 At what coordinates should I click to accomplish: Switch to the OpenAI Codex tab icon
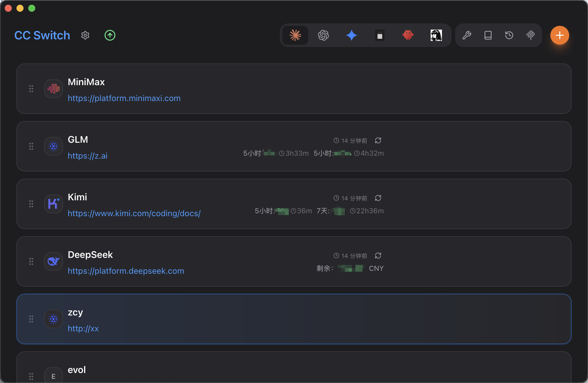click(323, 35)
